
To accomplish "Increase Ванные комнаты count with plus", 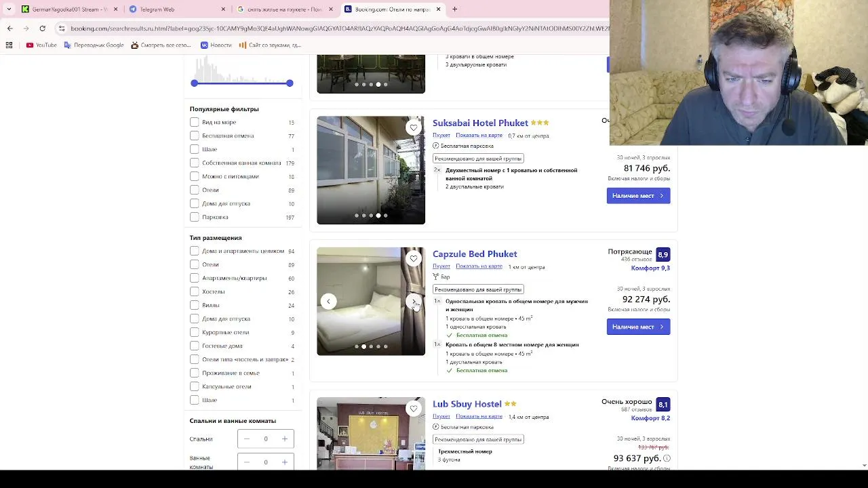I will 285,462.
